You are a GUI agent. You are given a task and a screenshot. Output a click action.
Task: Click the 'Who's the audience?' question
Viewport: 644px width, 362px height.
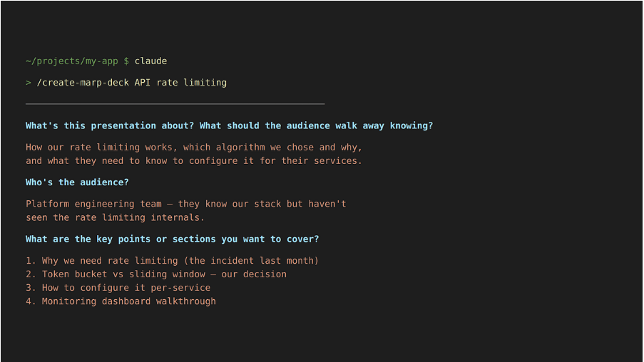77,182
